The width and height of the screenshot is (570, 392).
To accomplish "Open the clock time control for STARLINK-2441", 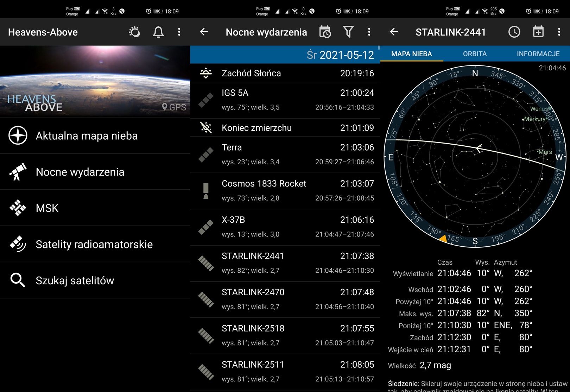I will [514, 32].
